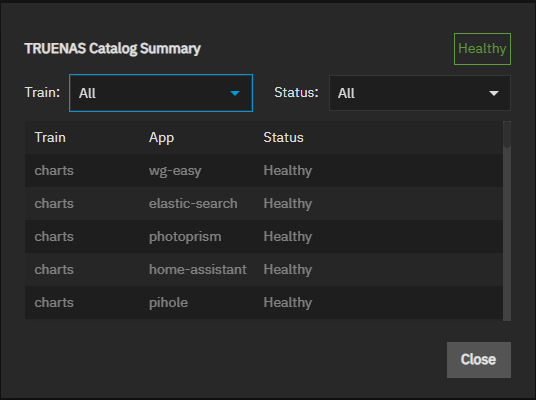Click the charts train cell of the pihole row
Screen dimensions: 536x400
(x=54, y=303)
